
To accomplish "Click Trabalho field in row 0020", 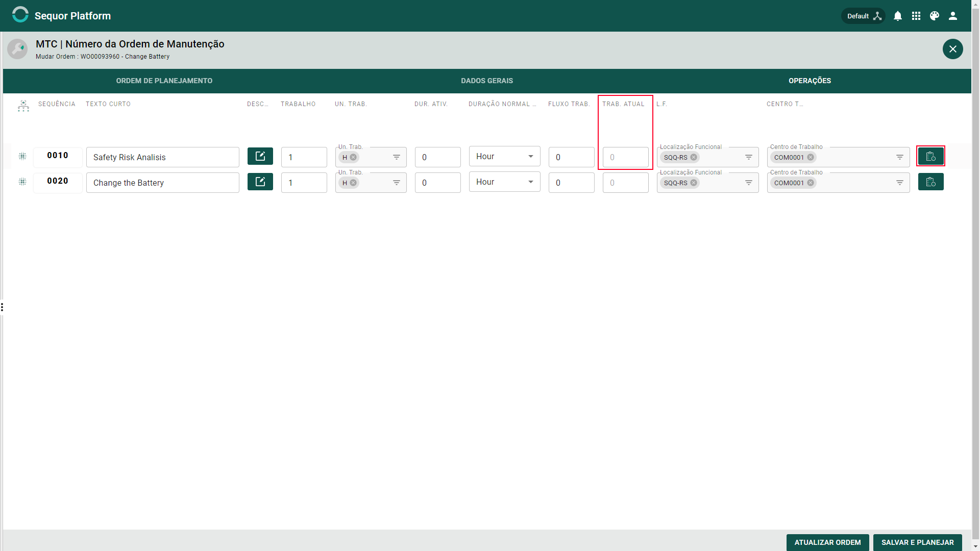I will [x=304, y=183].
